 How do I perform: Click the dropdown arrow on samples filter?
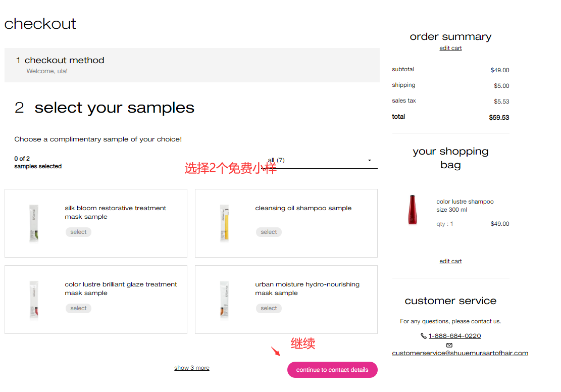[370, 161]
